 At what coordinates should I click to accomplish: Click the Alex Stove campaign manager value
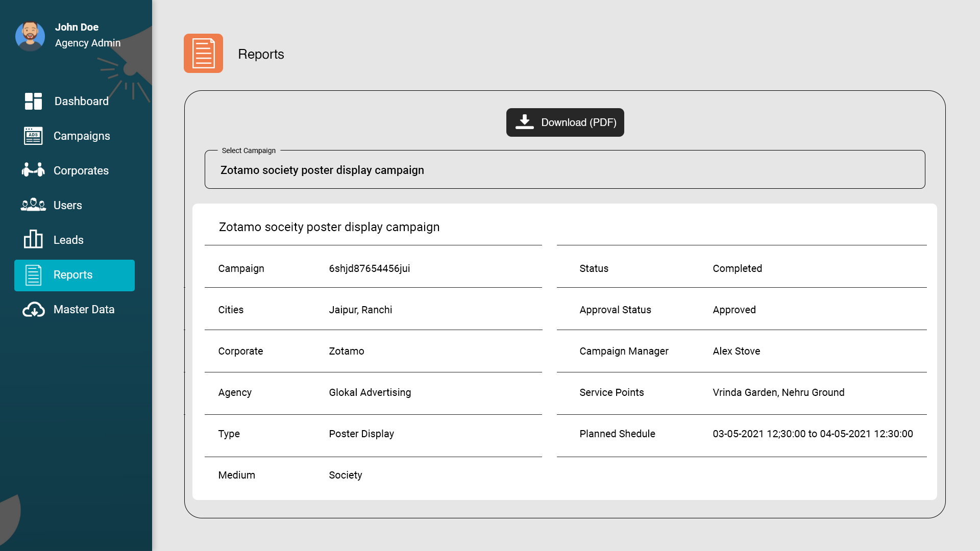click(x=736, y=351)
